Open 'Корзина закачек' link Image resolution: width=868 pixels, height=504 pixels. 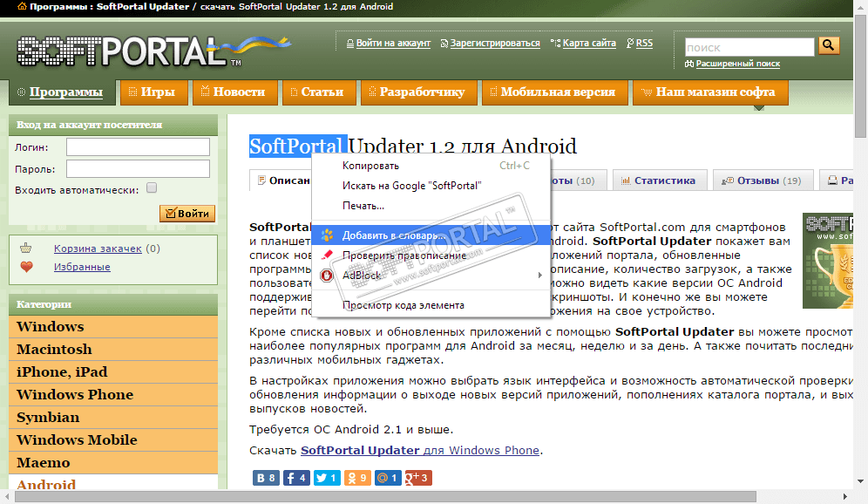(x=98, y=249)
